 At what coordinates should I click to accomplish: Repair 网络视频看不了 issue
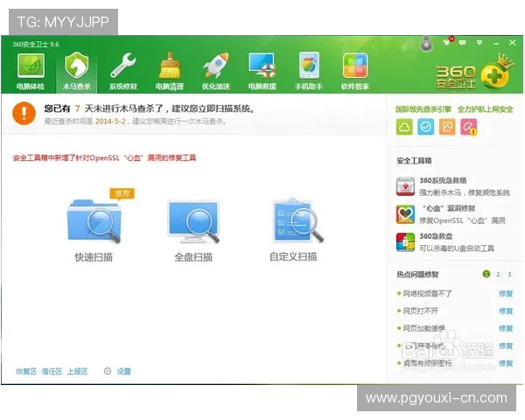point(506,294)
